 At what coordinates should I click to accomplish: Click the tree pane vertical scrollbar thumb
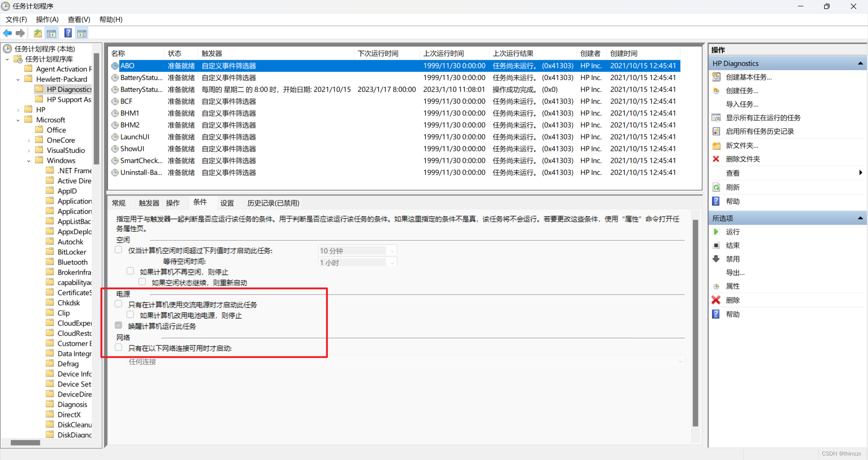tap(96, 108)
